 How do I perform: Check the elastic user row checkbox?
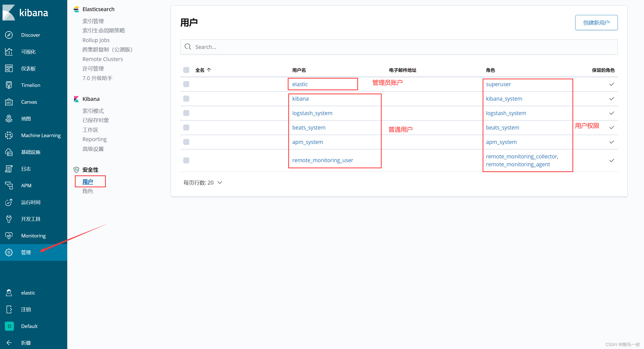[x=186, y=84]
